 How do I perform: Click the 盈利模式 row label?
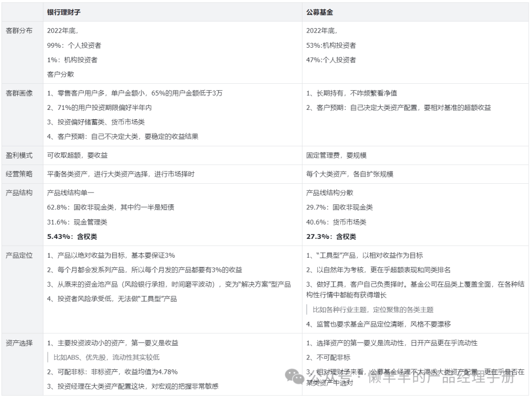(19, 155)
